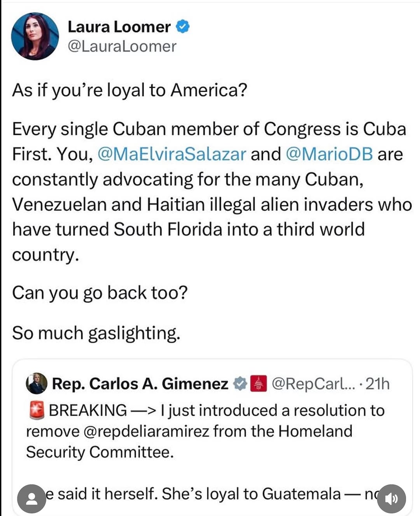
Task: Open the @repdeliaramirez mention
Action: coord(146,431)
